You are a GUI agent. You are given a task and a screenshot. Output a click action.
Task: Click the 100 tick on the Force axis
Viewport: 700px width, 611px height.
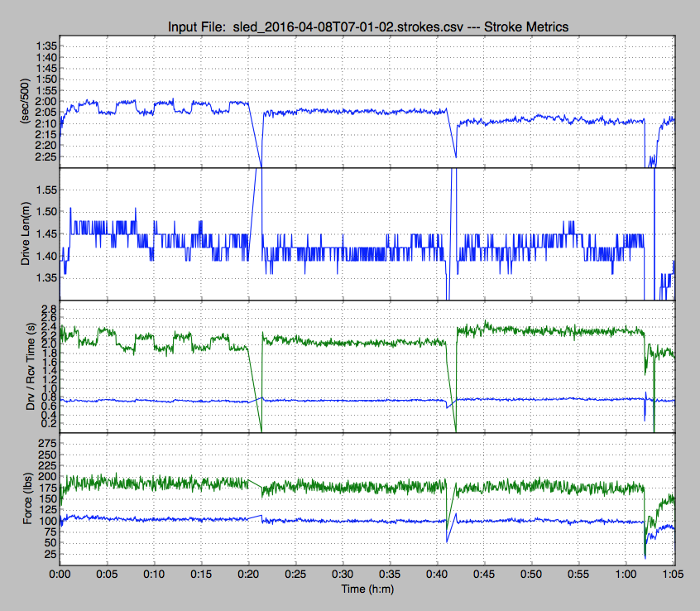click(x=47, y=522)
